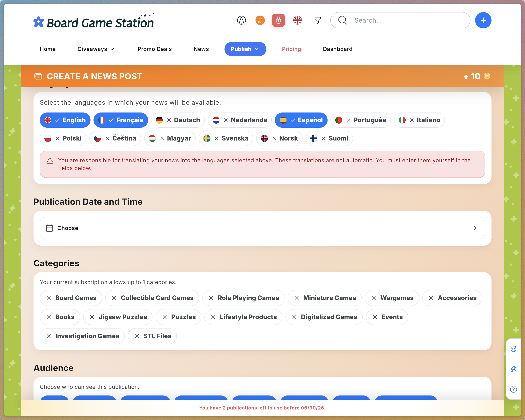Select the Puzzles category chip

coord(179,317)
